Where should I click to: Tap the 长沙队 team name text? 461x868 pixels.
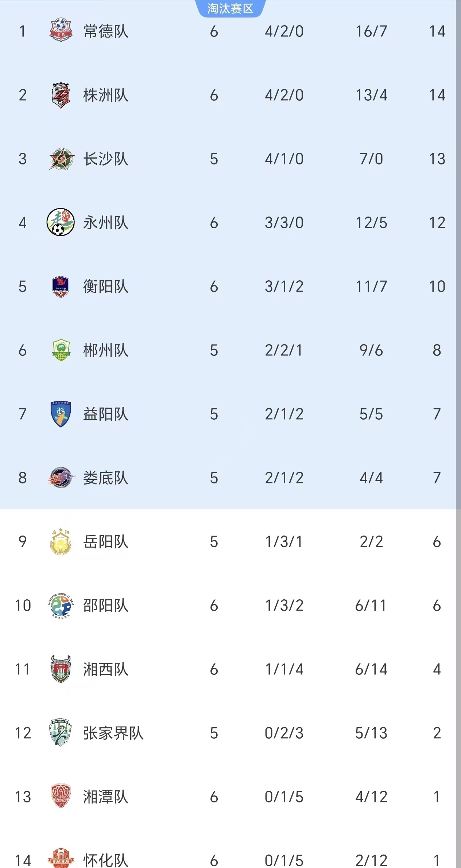click(106, 159)
